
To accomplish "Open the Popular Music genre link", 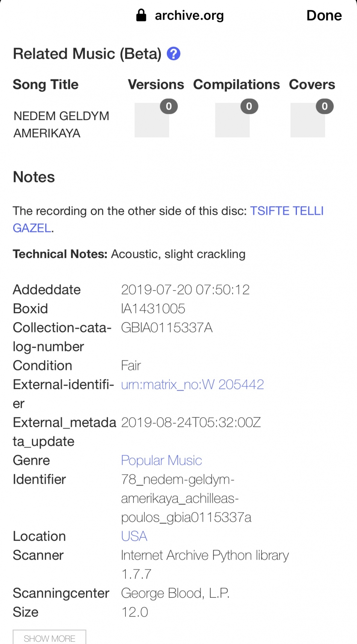I will click(162, 460).
